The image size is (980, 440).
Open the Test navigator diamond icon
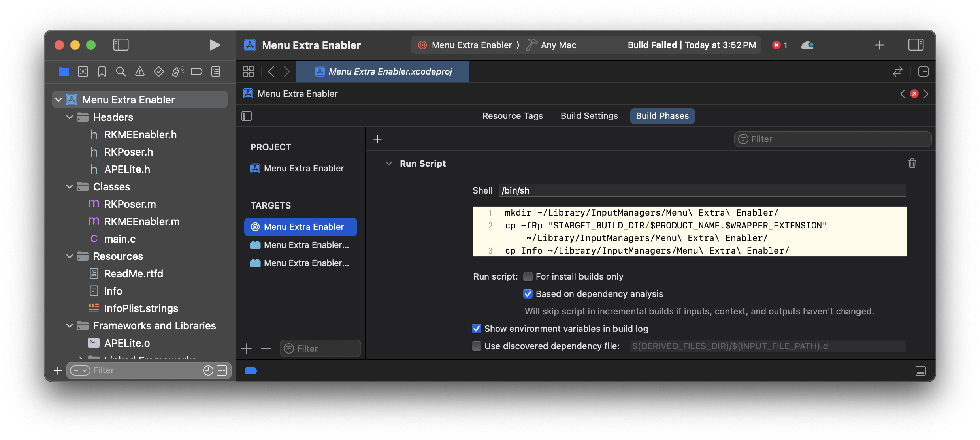[x=159, y=71]
